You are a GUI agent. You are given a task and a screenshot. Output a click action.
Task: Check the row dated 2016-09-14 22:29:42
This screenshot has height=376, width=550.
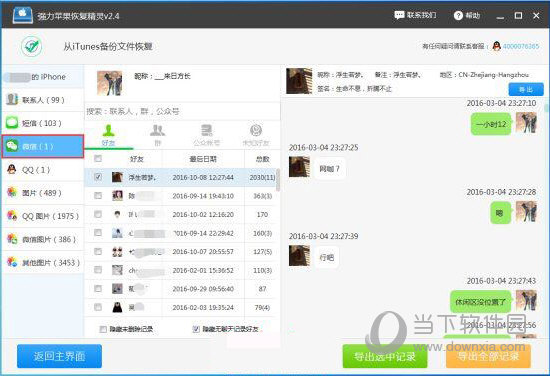pyautogui.click(x=98, y=233)
